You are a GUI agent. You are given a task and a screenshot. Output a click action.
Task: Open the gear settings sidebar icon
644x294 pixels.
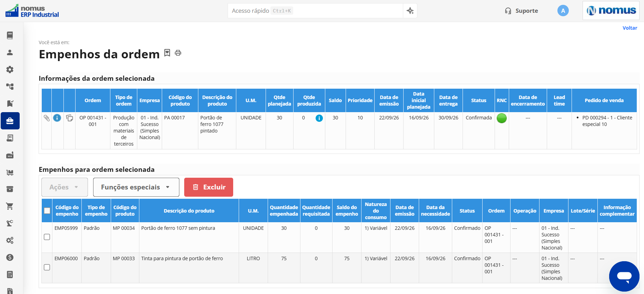pos(10,69)
